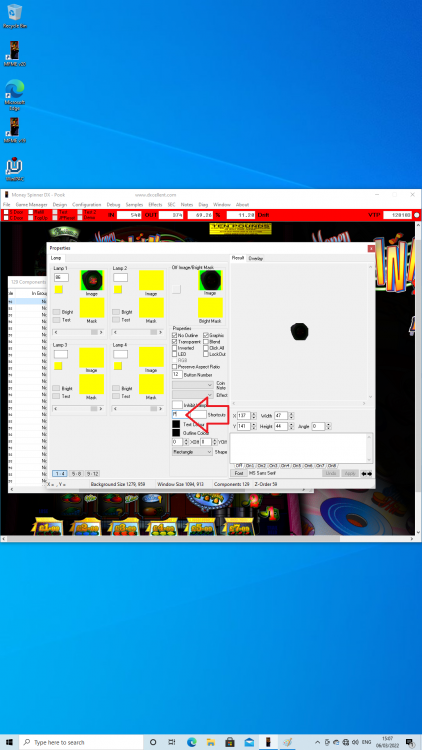The width and height of the screenshot is (422, 750).
Task: Open the Recycle Bin desktop icon
Action: pos(14,16)
